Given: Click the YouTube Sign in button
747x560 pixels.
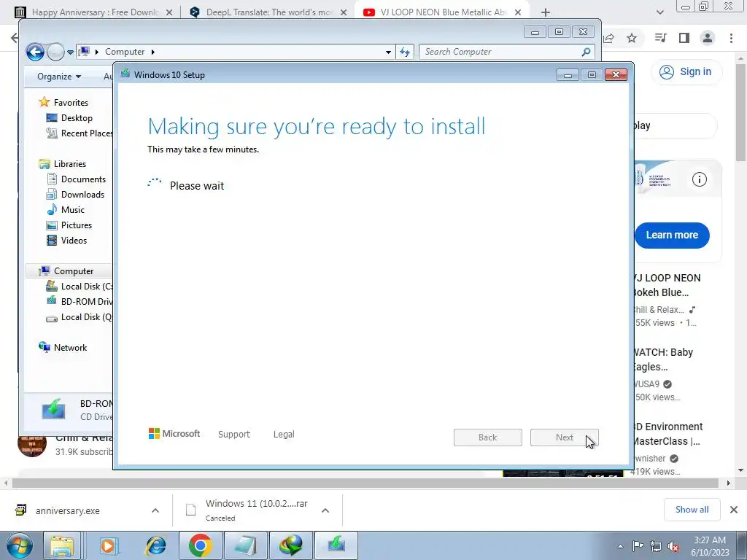Looking at the screenshot, I should click(x=686, y=72).
